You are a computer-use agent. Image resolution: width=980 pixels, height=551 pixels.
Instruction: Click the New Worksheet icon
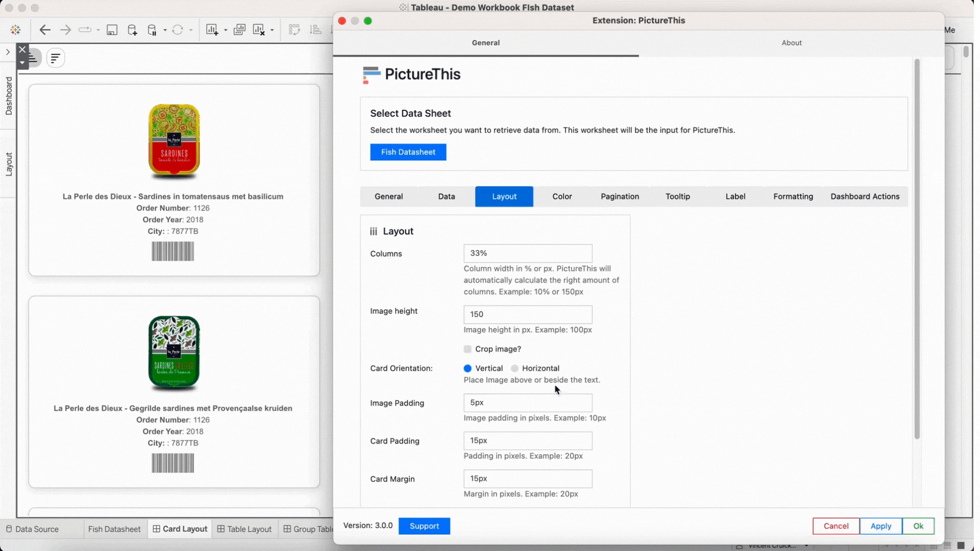point(212,30)
